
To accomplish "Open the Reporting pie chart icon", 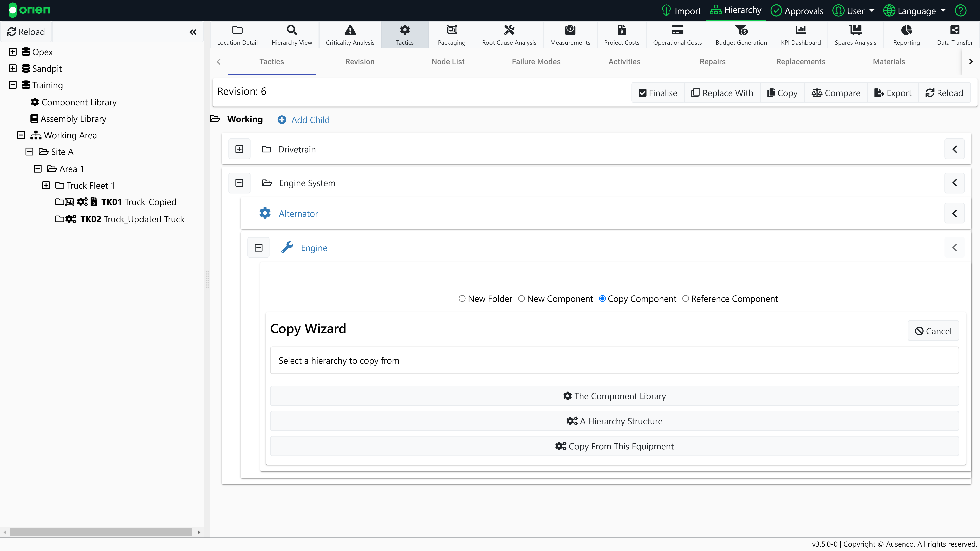I will [x=906, y=30].
